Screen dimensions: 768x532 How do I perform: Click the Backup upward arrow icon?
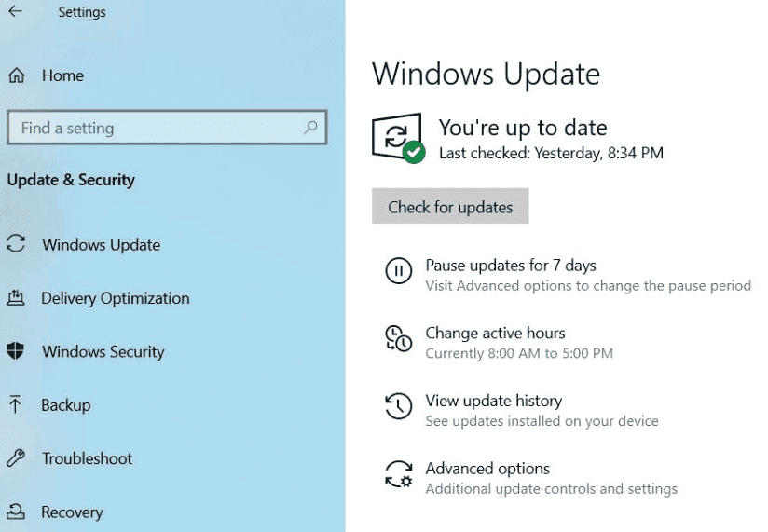15,404
